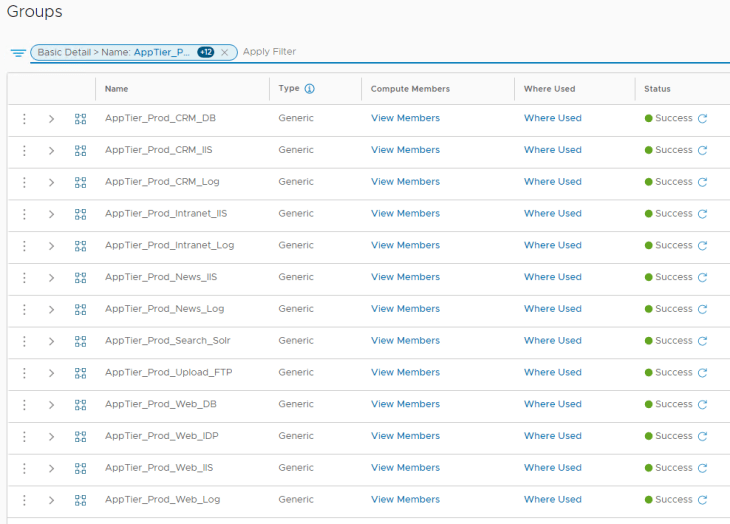
Task: Click the filter lines icon
Action: tap(18, 53)
